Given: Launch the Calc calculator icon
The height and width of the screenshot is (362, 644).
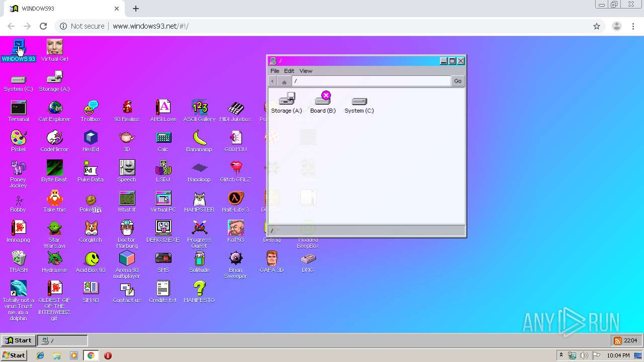Looking at the screenshot, I should click(163, 141).
